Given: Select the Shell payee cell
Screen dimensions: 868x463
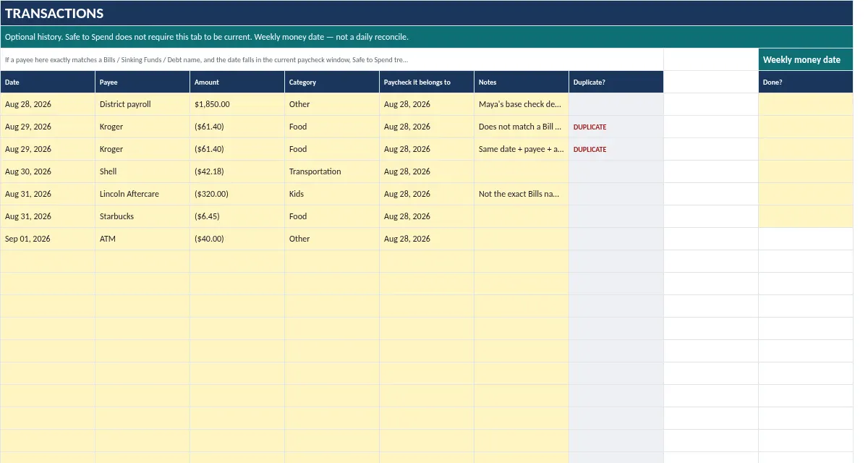Looking at the screenshot, I should click(142, 172).
